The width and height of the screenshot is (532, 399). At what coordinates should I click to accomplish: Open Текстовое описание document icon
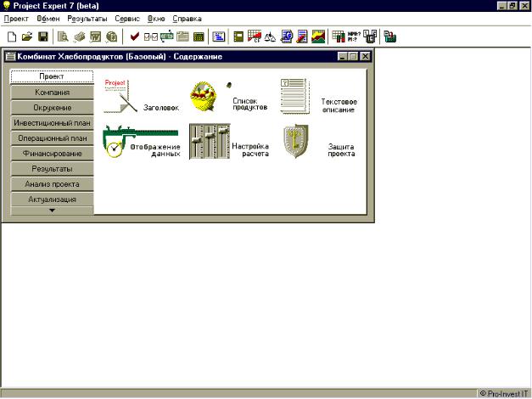tap(294, 96)
